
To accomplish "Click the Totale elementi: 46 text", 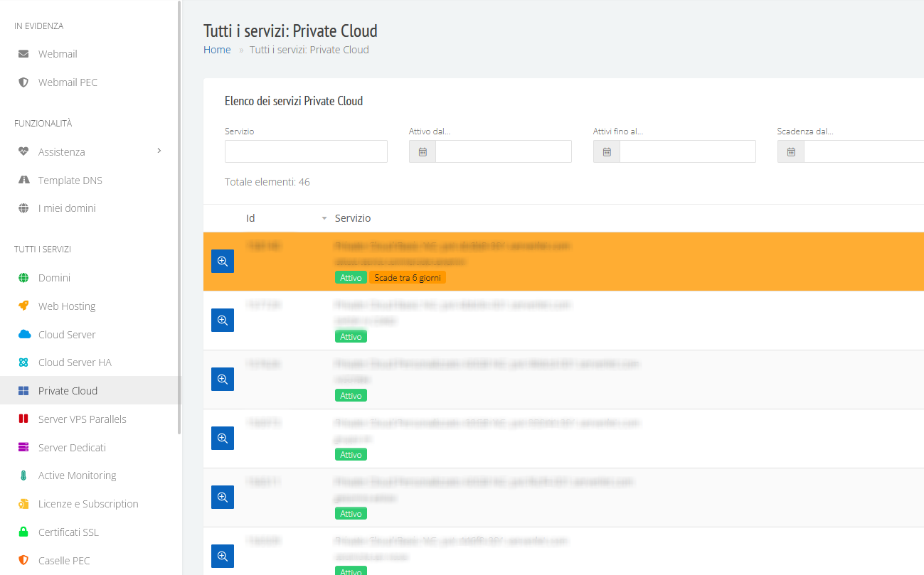I will pos(267,182).
